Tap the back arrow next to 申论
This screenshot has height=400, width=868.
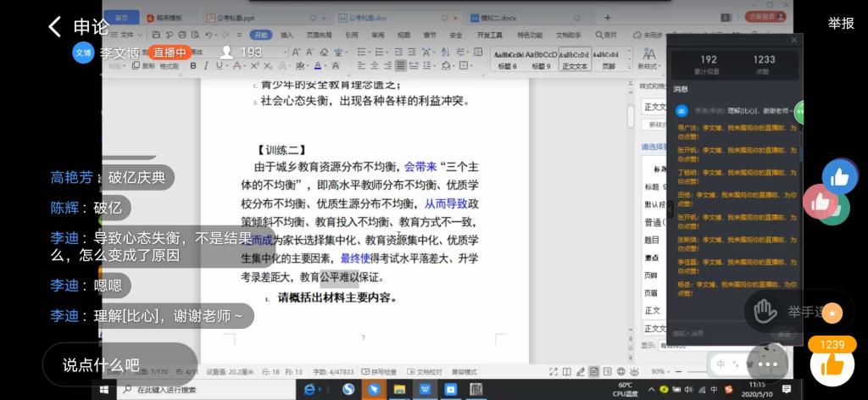tap(55, 26)
